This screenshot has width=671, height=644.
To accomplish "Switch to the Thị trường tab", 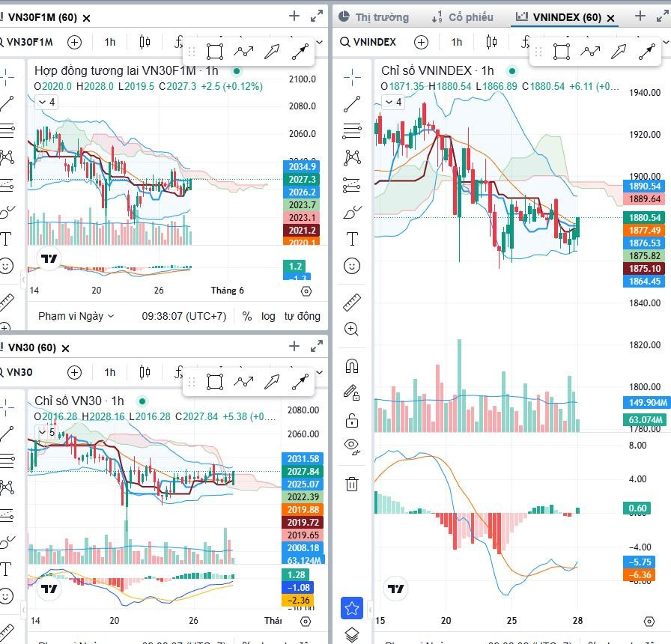I will coord(374,17).
